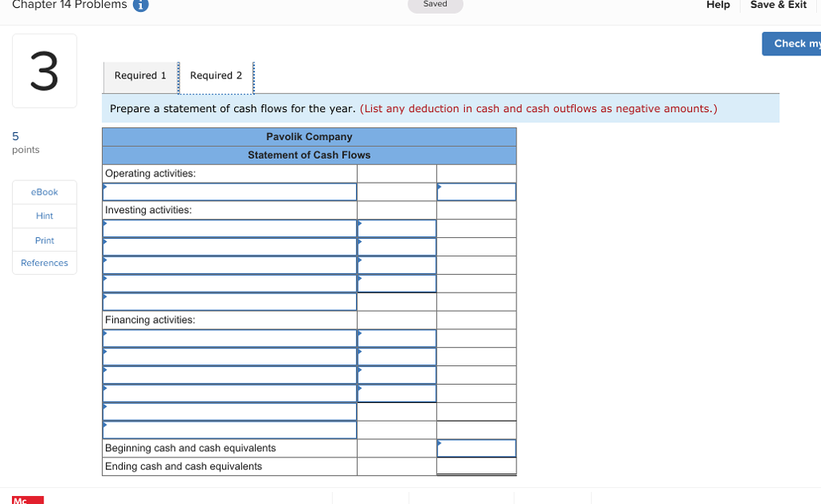The height and width of the screenshot is (504, 821).
Task: Open the References link
Action: click(x=44, y=263)
